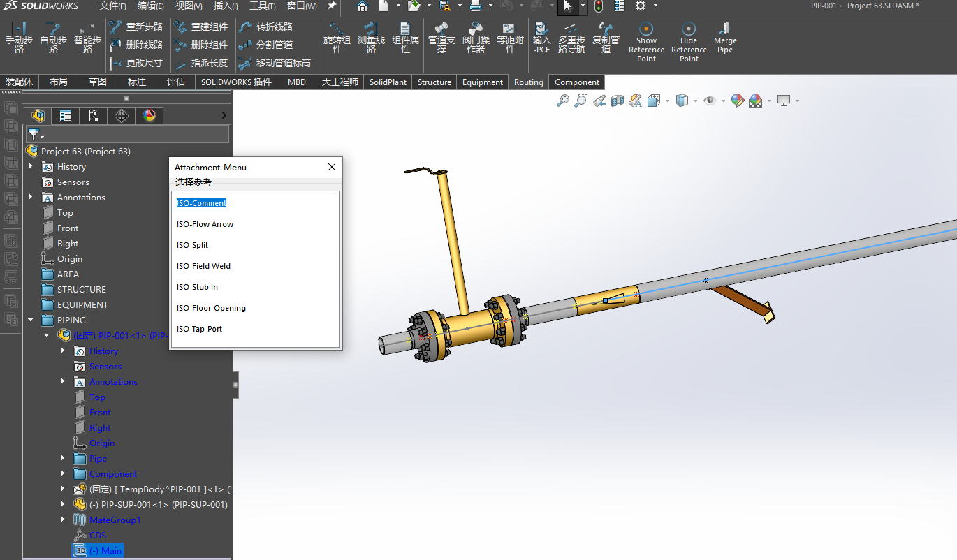Click the 手动步路 manual routing tool

19,38
